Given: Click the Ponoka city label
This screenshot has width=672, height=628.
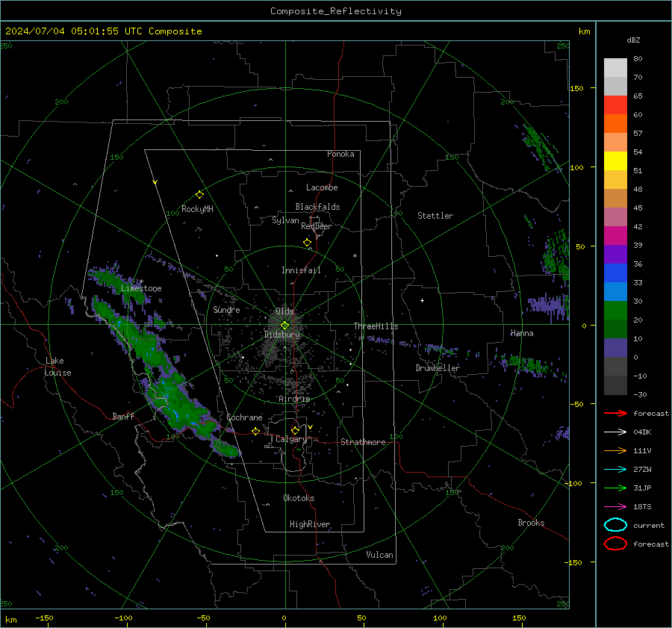Looking at the screenshot, I should click(x=340, y=154).
